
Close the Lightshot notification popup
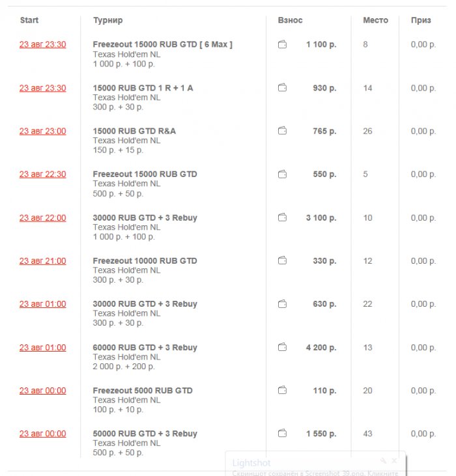[394, 460]
